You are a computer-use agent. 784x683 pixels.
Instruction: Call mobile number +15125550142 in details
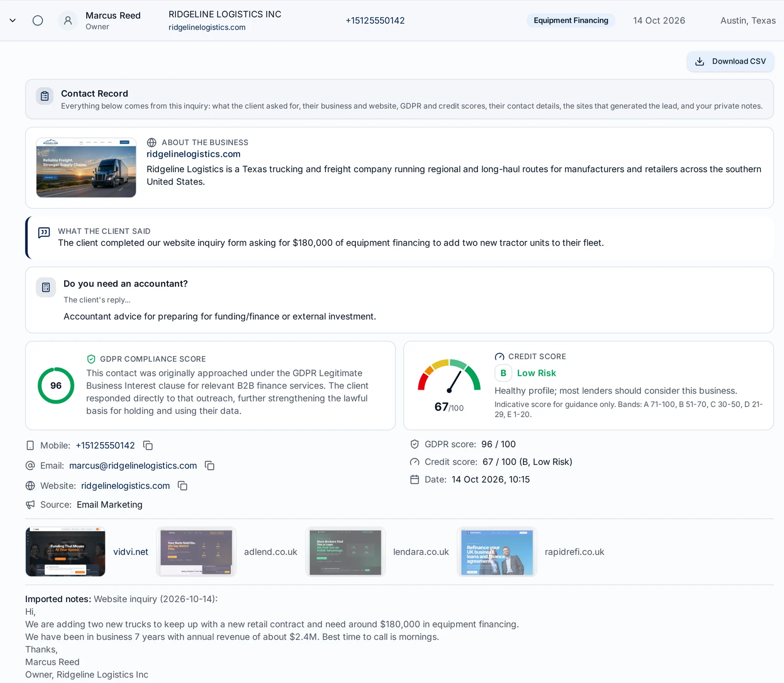point(105,446)
